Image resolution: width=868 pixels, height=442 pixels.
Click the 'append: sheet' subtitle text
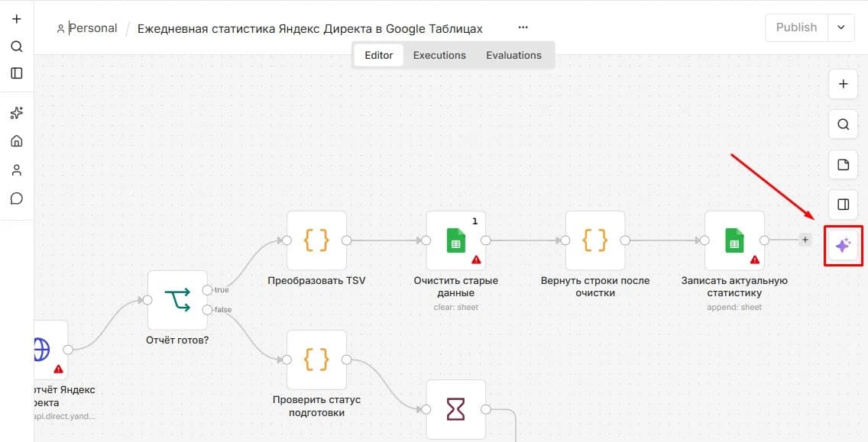pyautogui.click(x=734, y=307)
